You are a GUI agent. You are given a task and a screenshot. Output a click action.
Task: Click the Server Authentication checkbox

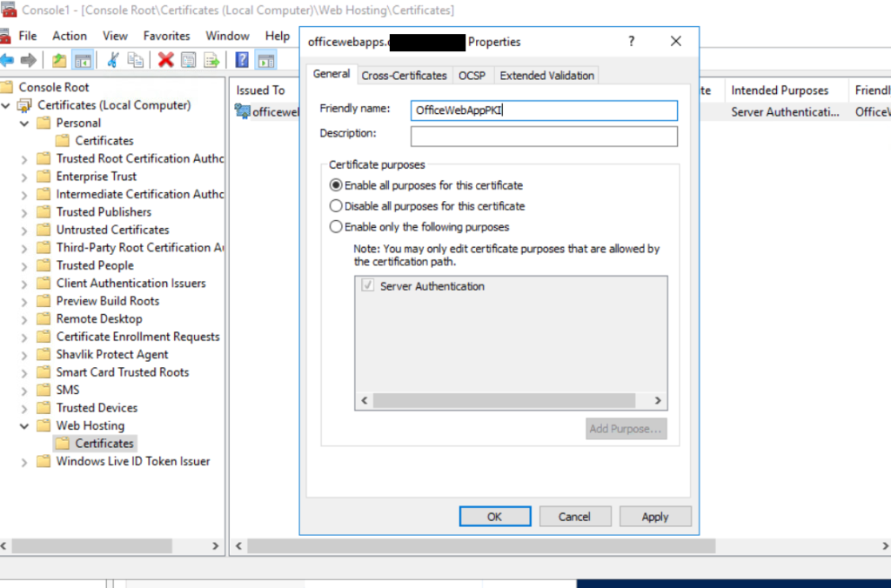(x=368, y=285)
